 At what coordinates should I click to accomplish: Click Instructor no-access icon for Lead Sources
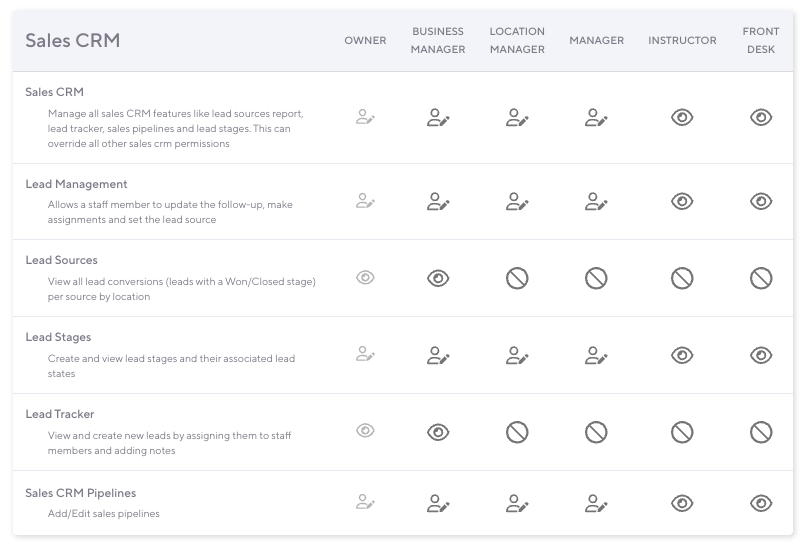pyautogui.click(x=682, y=279)
